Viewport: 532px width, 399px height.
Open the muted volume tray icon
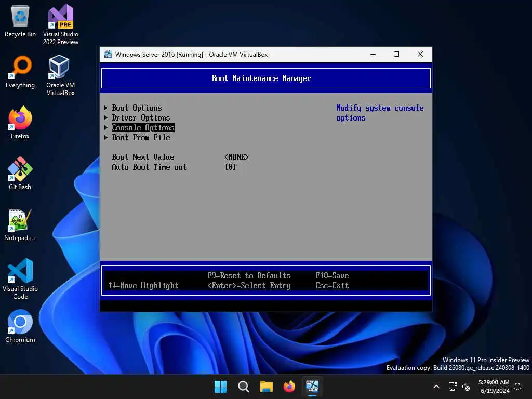[x=466, y=387]
